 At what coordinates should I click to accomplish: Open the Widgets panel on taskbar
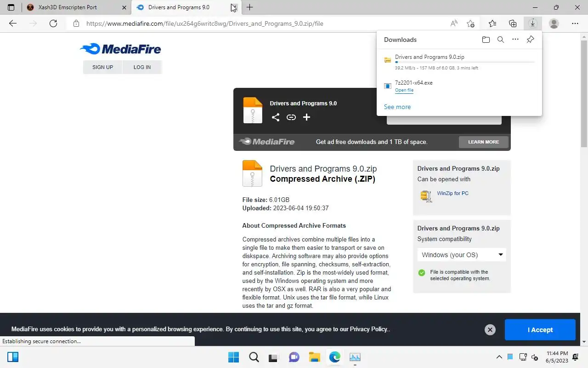click(13, 357)
